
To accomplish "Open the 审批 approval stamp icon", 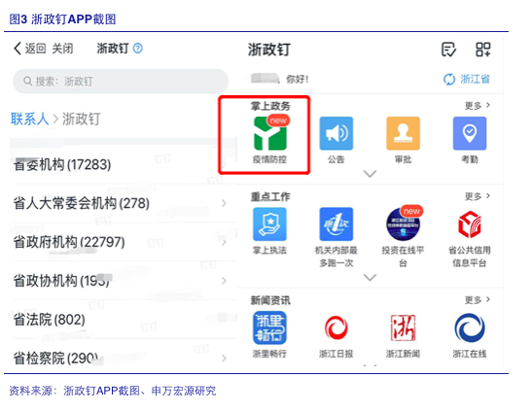I will coord(403,133).
